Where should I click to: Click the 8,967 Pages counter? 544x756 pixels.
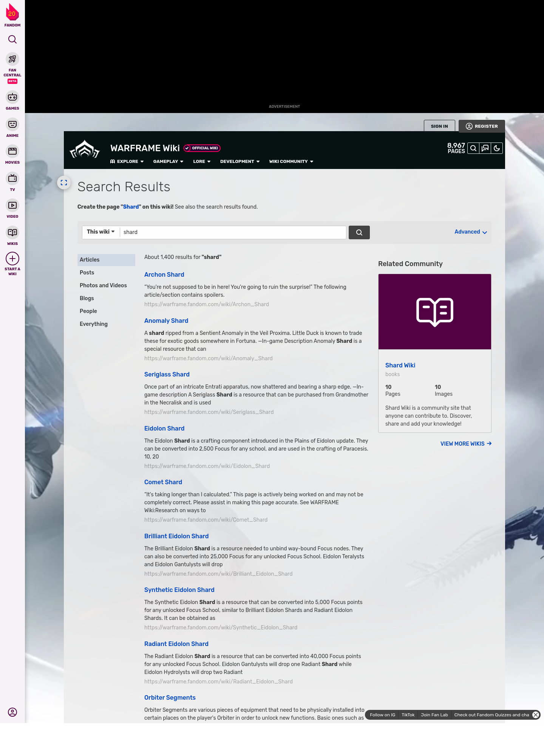[456, 148]
